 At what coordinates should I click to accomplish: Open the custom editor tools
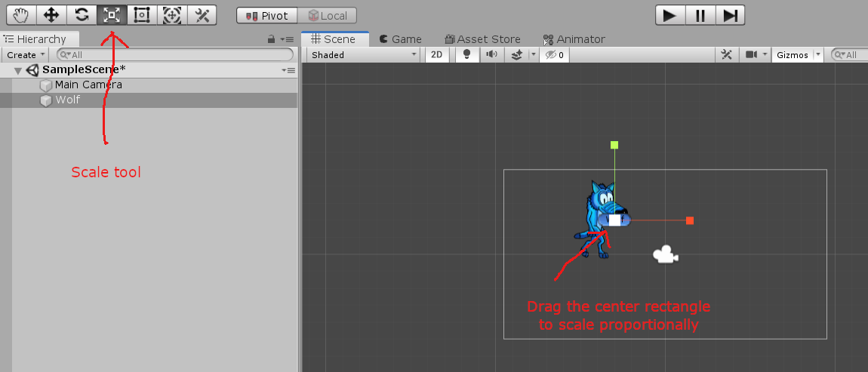[202, 15]
